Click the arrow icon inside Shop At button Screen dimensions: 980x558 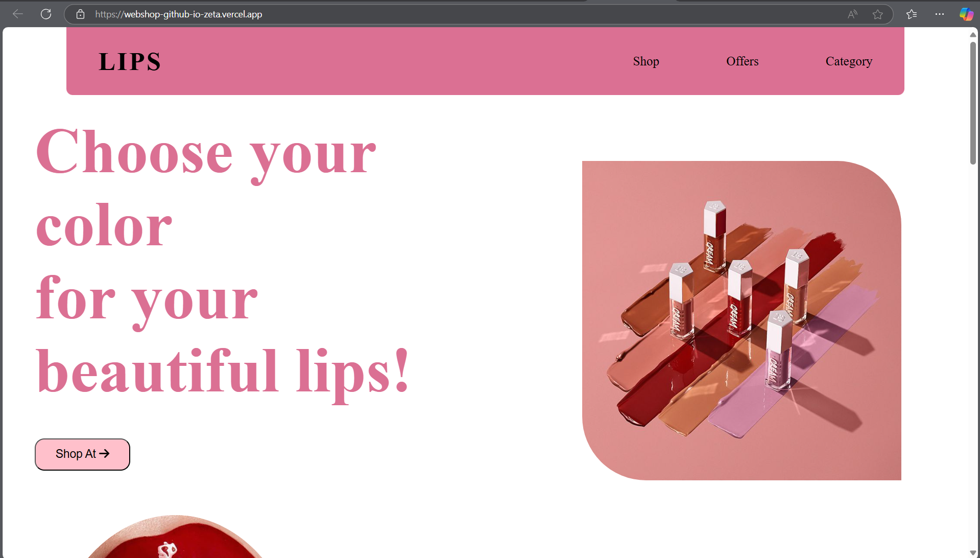coord(105,454)
